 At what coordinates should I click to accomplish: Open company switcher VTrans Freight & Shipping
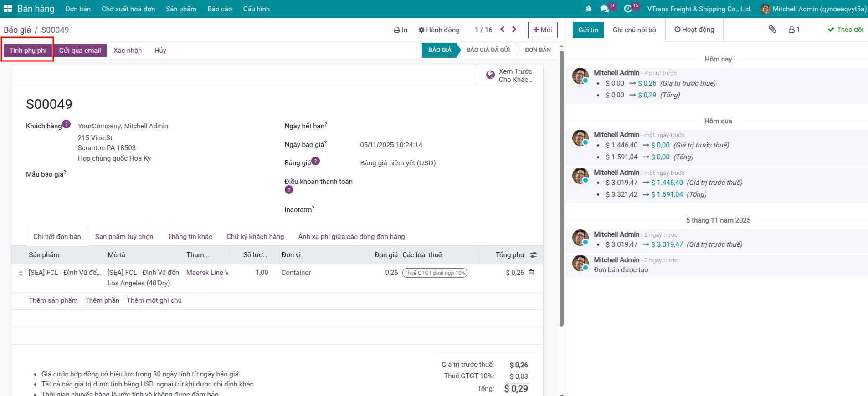(699, 9)
